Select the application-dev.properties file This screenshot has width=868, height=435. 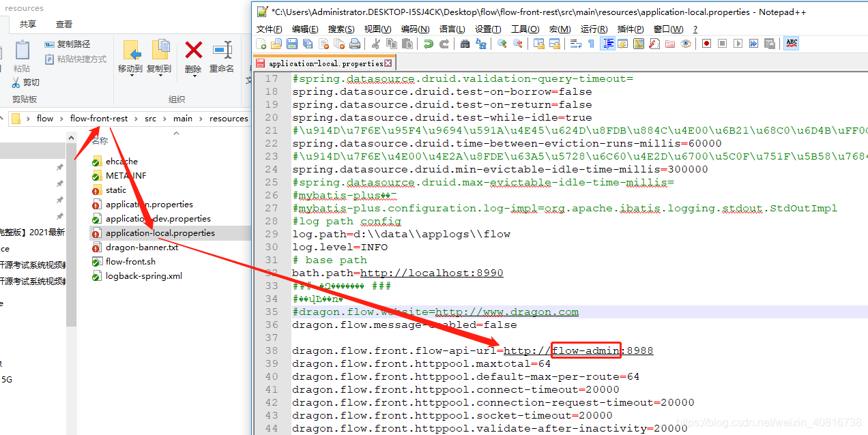158,219
